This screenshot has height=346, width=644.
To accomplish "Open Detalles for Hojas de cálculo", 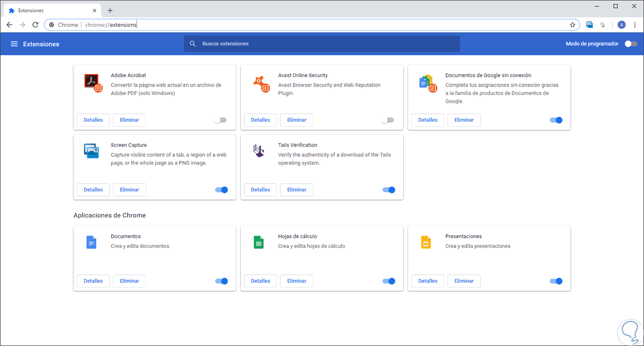I will click(261, 281).
